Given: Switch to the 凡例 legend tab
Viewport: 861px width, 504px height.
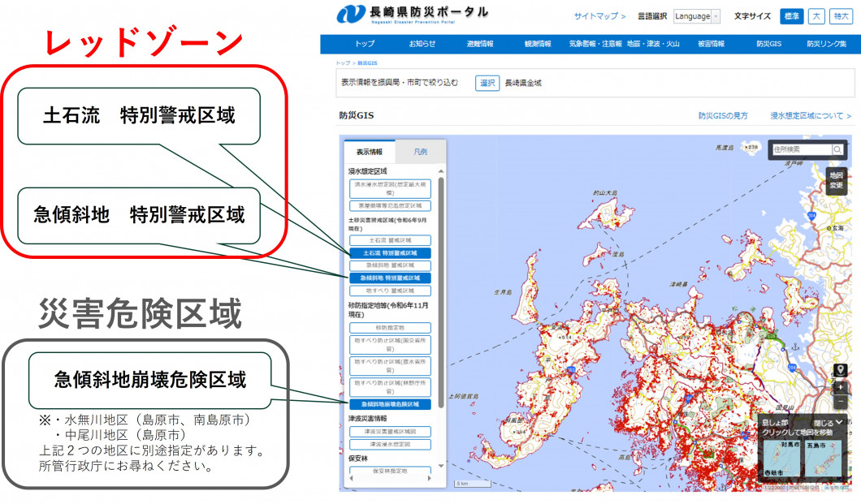Looking at the screenshot, I should coord(420,152).
